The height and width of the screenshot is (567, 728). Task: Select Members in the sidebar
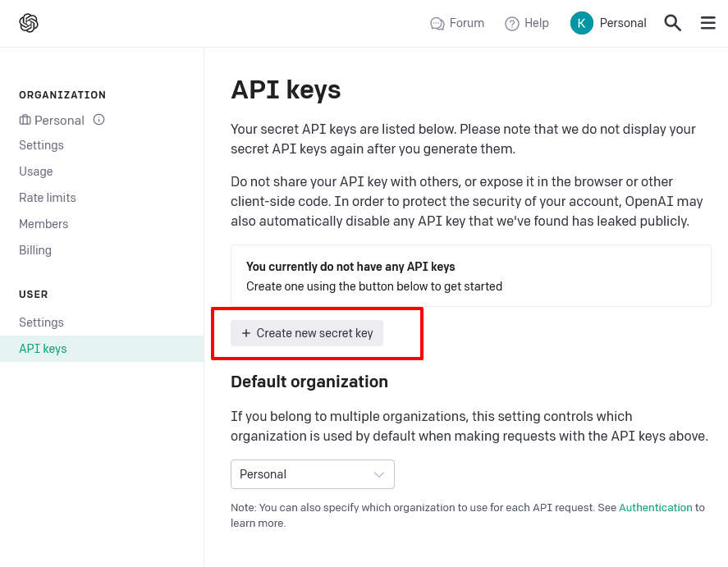[43, 224]
